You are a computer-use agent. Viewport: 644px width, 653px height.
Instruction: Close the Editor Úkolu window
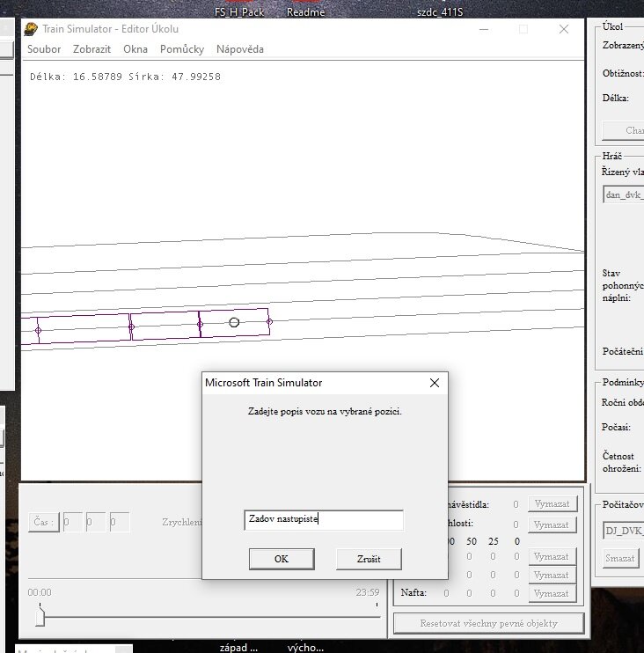point(564,29)
